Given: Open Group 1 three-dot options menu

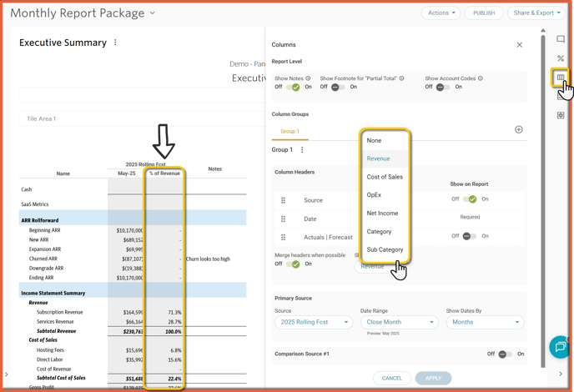Looking at the screenshot, I should [x=303, y=150].
